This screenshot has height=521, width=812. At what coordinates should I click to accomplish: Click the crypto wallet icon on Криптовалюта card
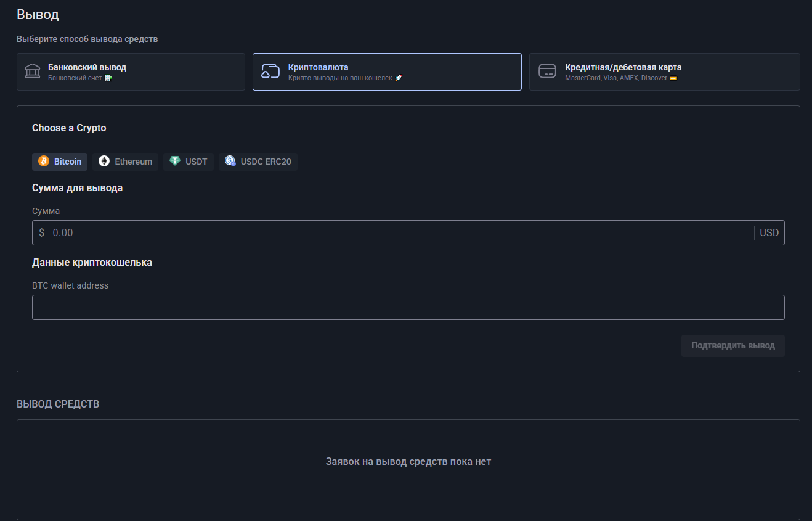point(270,72)
